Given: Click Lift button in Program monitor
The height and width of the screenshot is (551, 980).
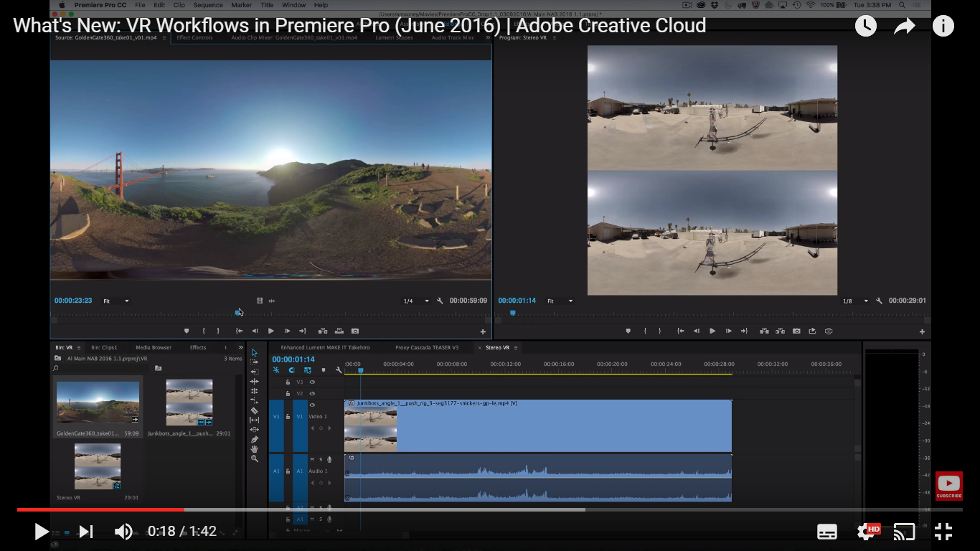Looking at the screenshot, I should coord(764,331).
